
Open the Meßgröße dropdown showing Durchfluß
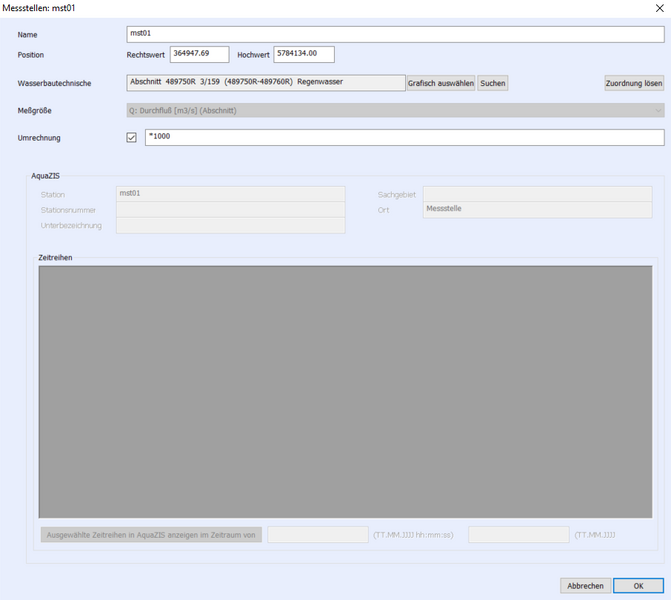coord(395,110)
